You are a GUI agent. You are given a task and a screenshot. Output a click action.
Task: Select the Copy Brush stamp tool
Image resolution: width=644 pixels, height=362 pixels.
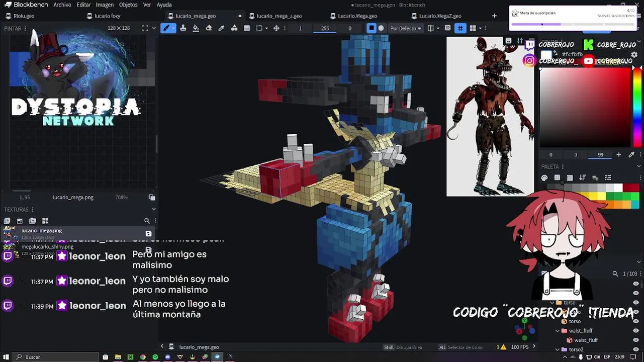coord(183,28)
